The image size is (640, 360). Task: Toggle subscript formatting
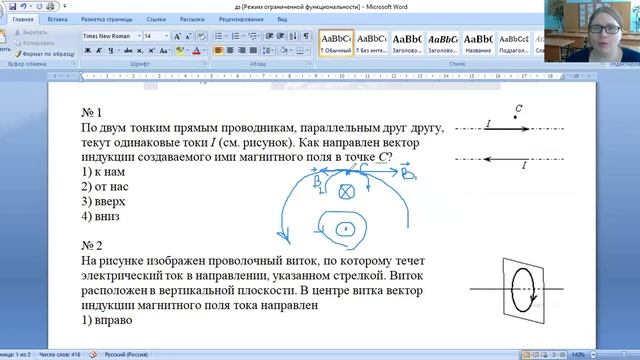(x=140, y=51)
